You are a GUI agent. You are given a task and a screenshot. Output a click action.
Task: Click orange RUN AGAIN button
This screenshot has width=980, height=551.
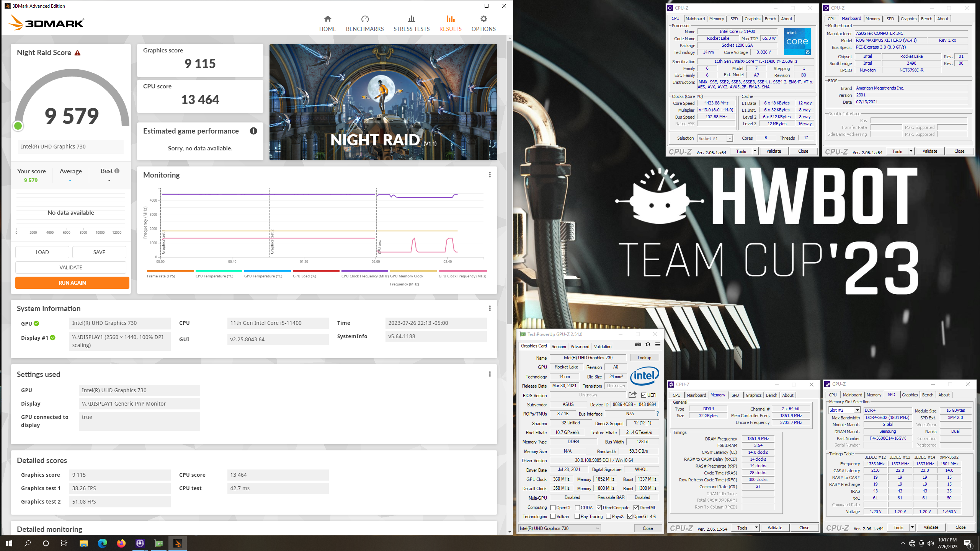(72, 283)
